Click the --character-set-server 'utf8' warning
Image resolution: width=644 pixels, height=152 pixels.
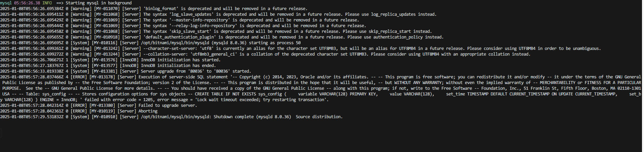coord(372,49)
